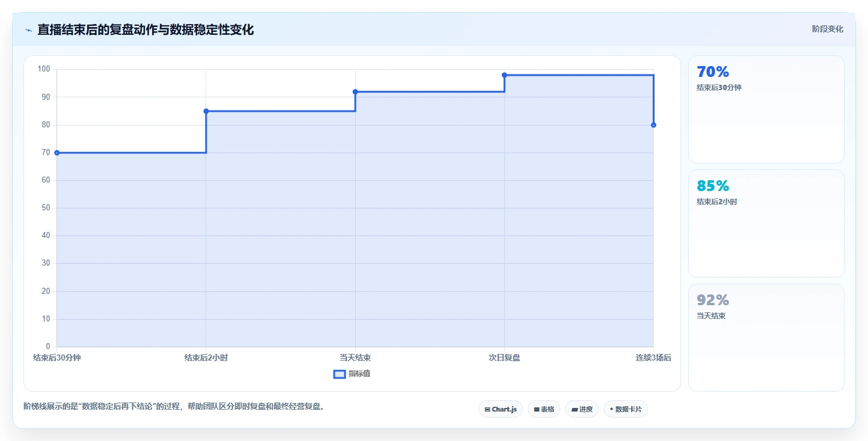
Task: Click the data point at 连续3场后
Action: 653,125
